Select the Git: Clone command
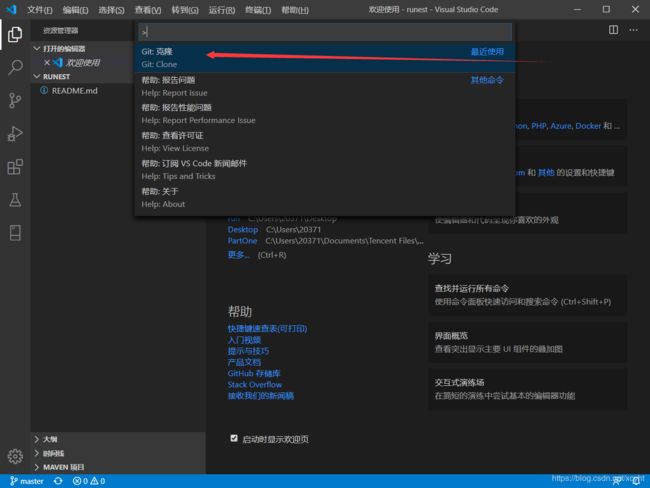 325,58
